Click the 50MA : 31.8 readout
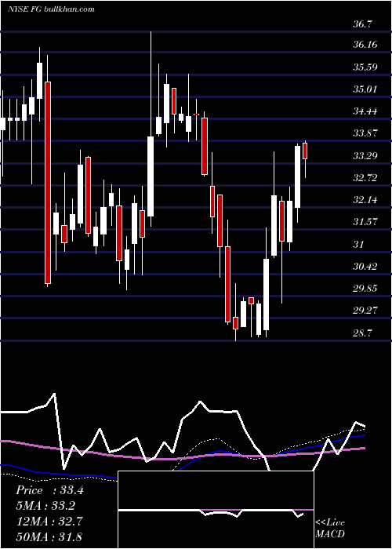The width and height of the screenshot is (392, 549). 49,536
